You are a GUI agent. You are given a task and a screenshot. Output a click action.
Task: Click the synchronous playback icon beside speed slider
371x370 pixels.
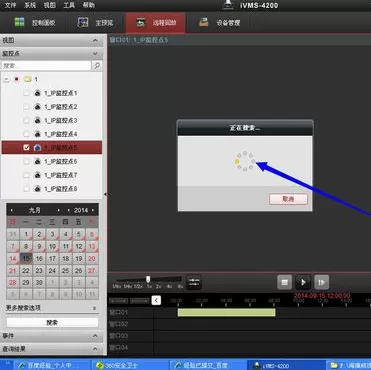[x=194, y=282]
